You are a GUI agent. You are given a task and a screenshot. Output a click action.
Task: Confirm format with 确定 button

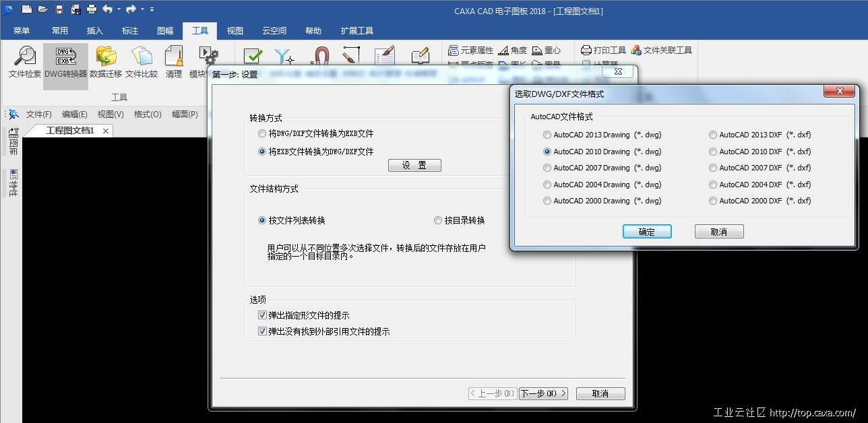(x=647, y=232)
